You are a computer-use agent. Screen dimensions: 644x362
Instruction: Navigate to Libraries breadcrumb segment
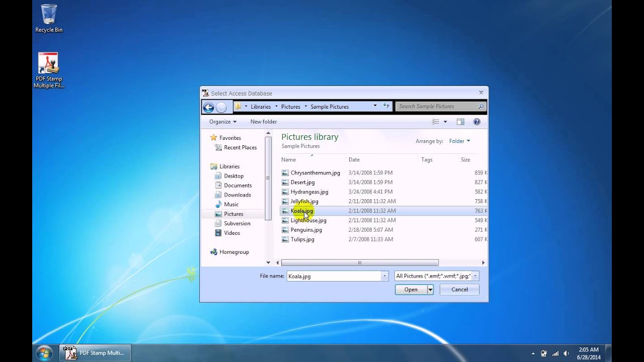click(261, 107)
